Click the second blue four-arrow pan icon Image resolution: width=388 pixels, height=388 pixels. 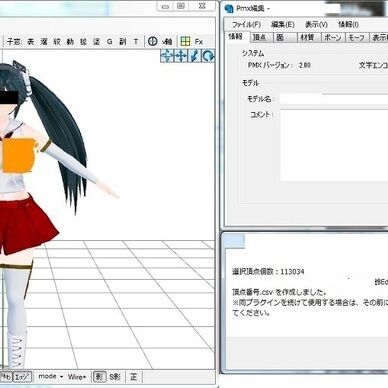point(181,56)
